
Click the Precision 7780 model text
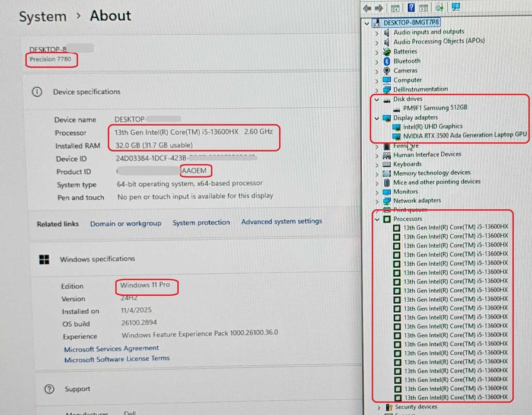point(50,59)
